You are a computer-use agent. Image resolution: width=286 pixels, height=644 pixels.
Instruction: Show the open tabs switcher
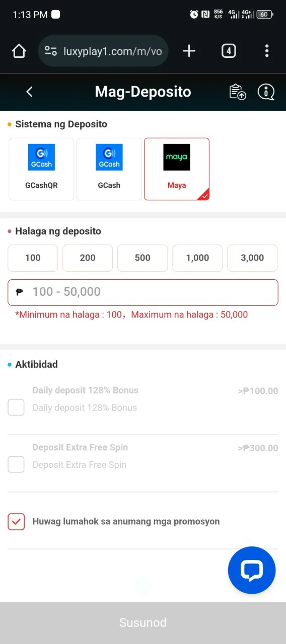point(229,51)
